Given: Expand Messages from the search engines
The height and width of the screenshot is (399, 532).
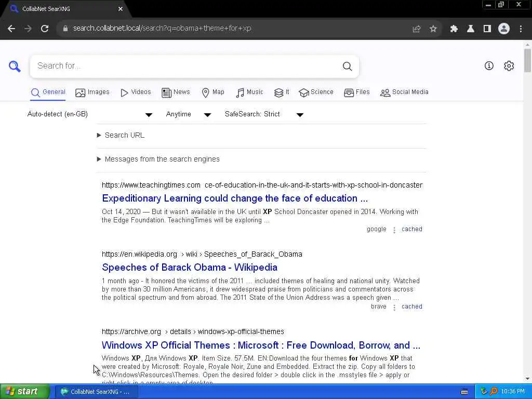Looking at the screenshot, I should tap(158, 159).
